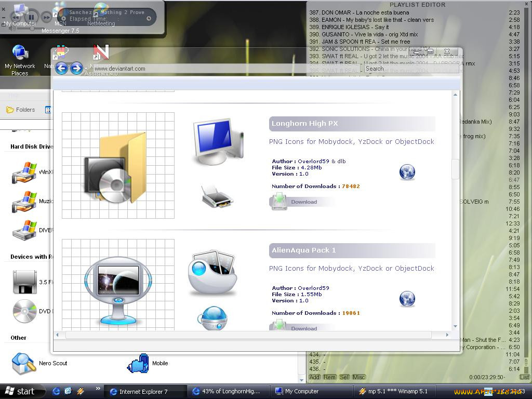Click the AlienAqua Pack 1 title header
This screenshot has height=399, width=532.
(x=352, y=250)
